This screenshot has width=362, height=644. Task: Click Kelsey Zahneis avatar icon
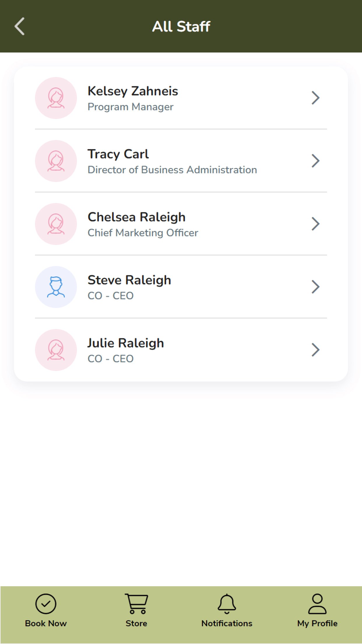[x=56, y=98]
